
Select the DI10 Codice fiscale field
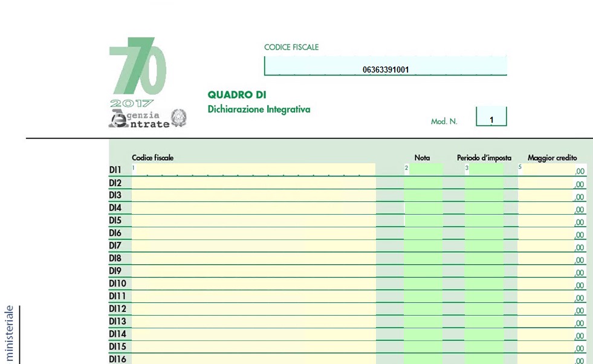tap(253, 284)
